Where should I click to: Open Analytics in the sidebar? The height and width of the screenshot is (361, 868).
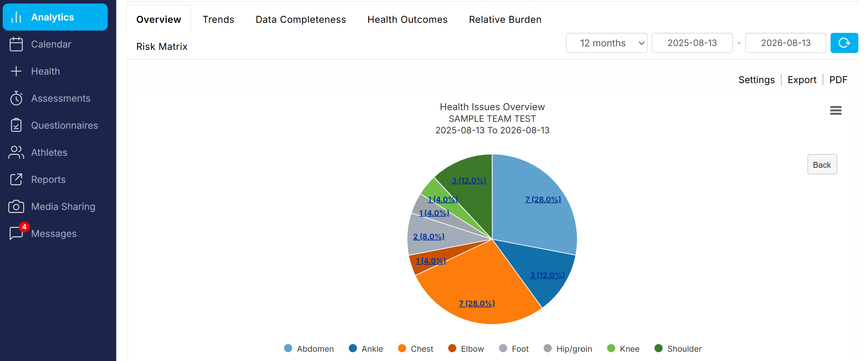pos(55,17)
